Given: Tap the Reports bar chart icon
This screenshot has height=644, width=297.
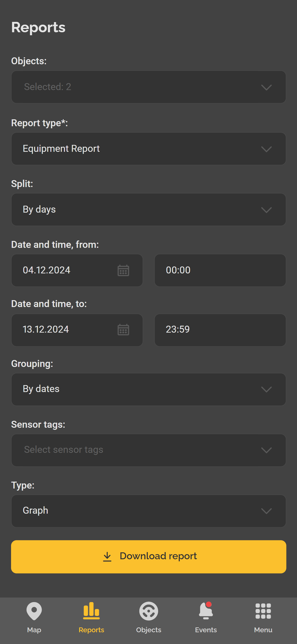Looking at the screenshot, I should [x=91, y=611].
